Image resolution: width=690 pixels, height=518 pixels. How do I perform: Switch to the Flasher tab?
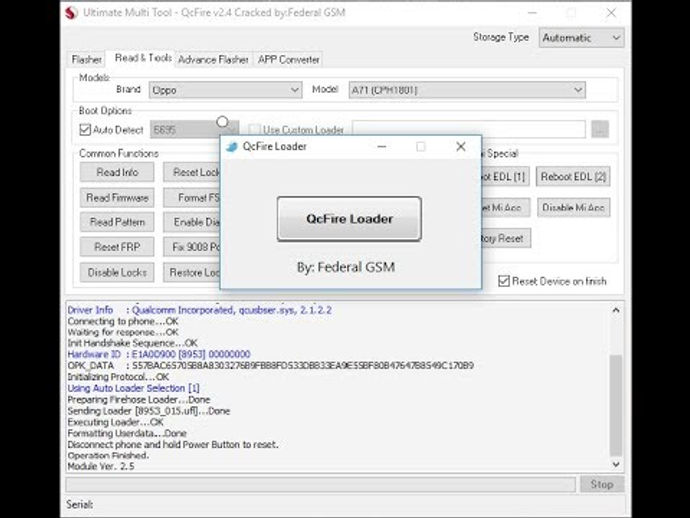(x=86, y=59)
